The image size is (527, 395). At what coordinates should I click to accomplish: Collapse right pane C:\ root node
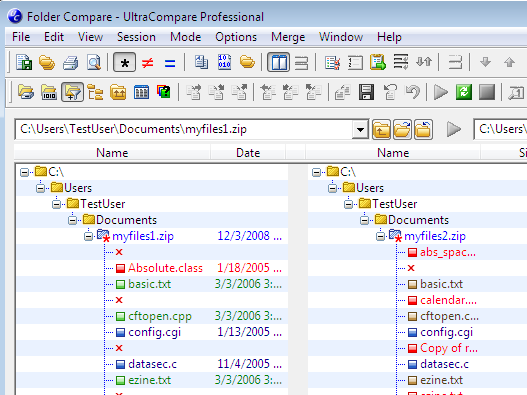pyautogui.click(x=316, y=172)
